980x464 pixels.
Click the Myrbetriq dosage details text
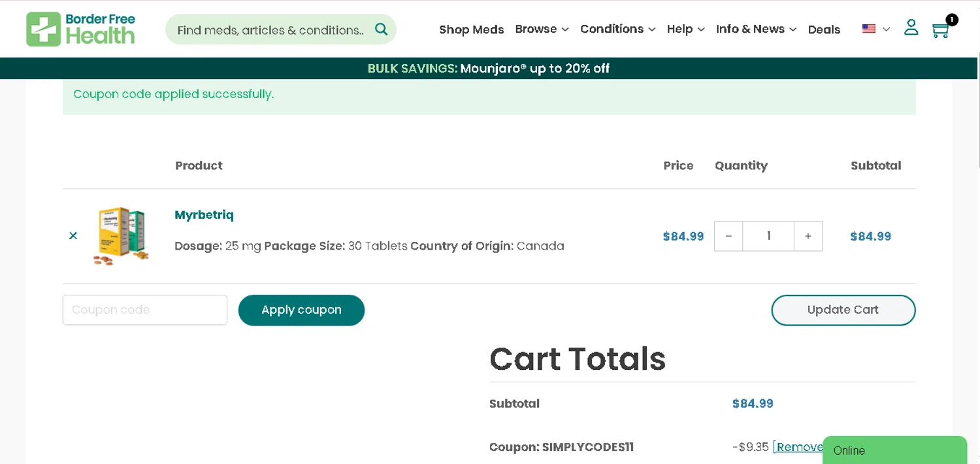[369, 246]
